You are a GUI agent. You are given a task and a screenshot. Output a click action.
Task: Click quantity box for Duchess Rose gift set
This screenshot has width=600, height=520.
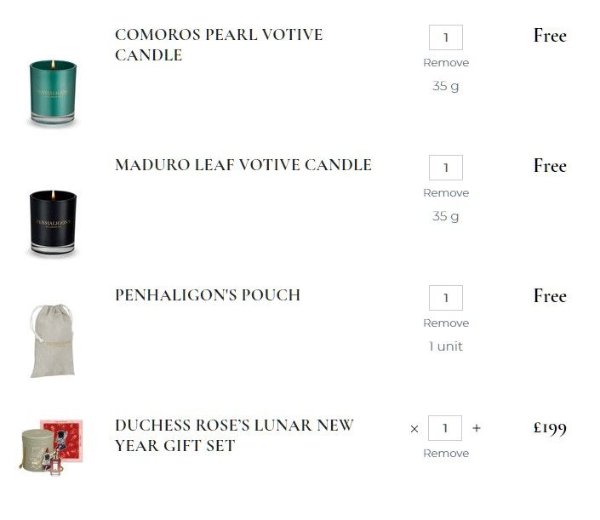(x=446, y=428)
